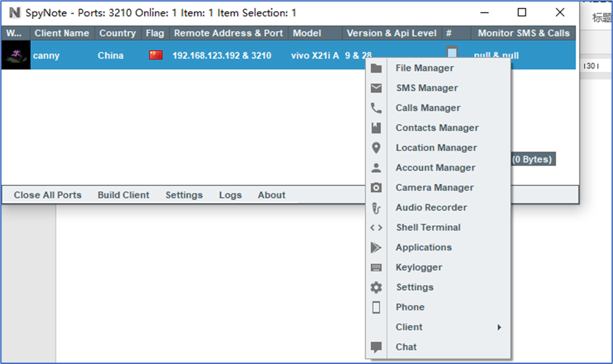Click Remote Address & Port column header
Image resolution: width=613 pixels, height=364 pixels.
pos(229,33)
